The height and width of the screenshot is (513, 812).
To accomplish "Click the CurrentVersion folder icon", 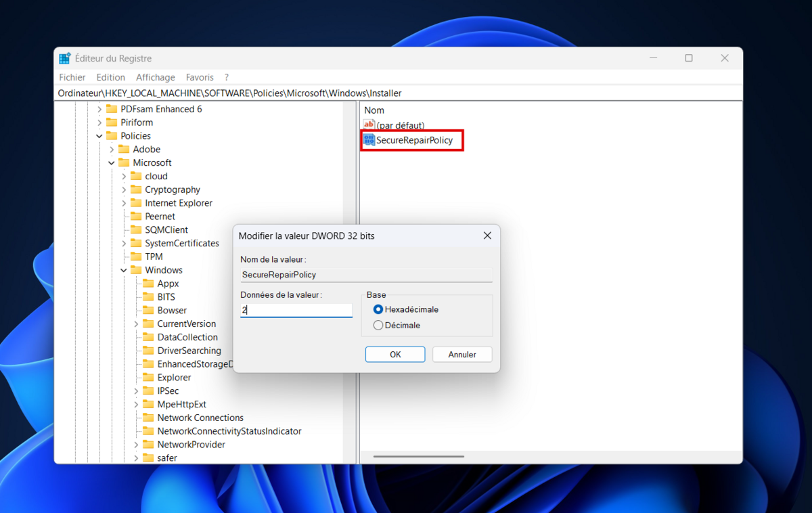I will [148, 324].
